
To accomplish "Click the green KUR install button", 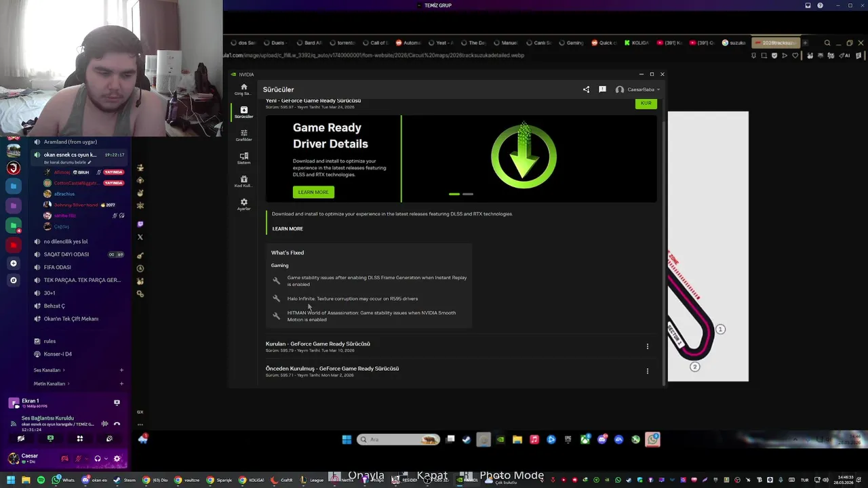I will (646, 103).
